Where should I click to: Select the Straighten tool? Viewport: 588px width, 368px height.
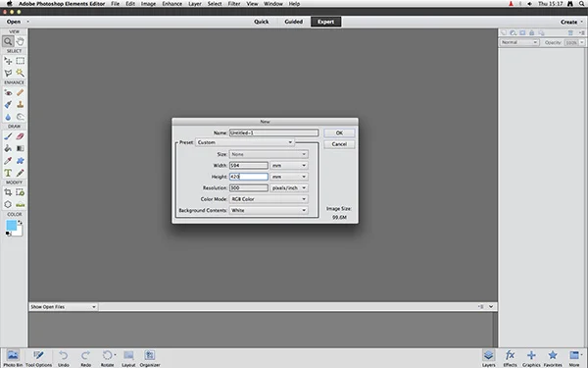[21, 204]
